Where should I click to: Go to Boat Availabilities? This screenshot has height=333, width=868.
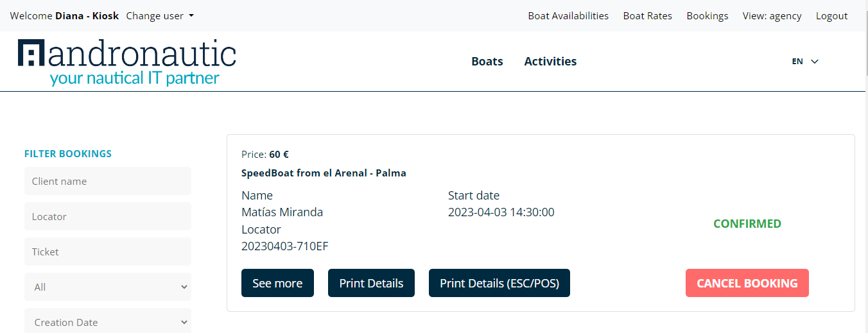pos(568,16)
